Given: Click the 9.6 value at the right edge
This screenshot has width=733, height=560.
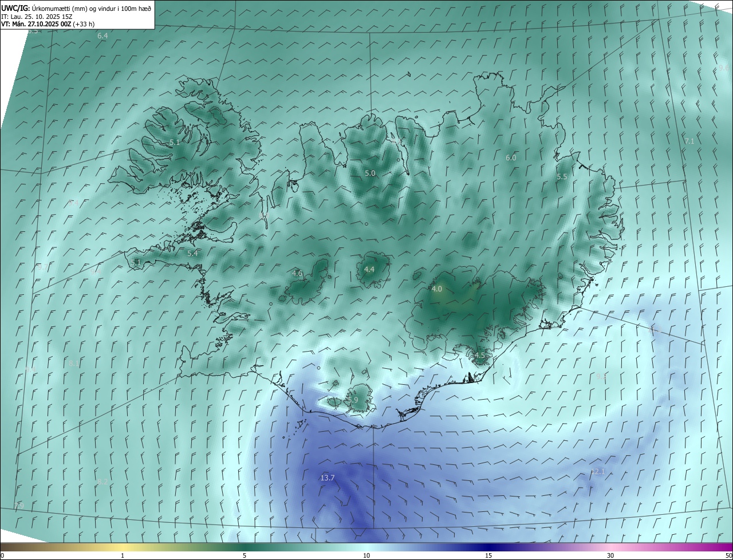Looking at the screenshot, I should tap(724, 68).
